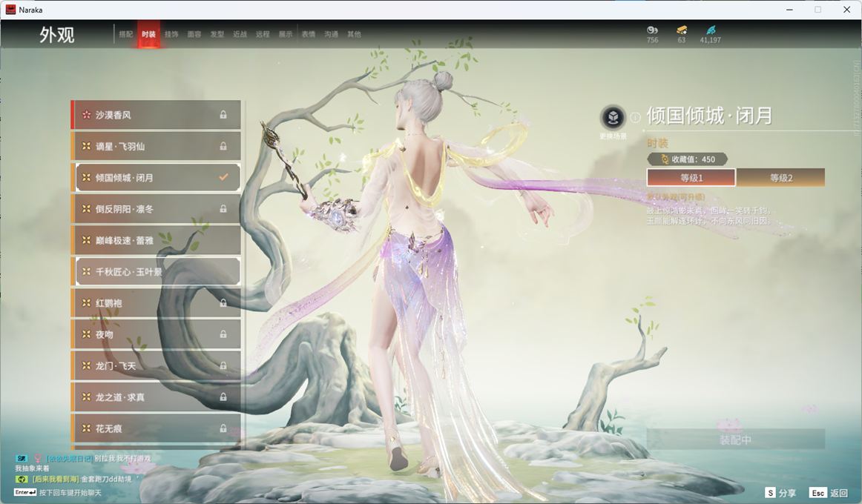The image size is (862, 504).
Task: Click the lock icon on 倒反阴阳·凛冬
Action: click(x=223, y=208)
